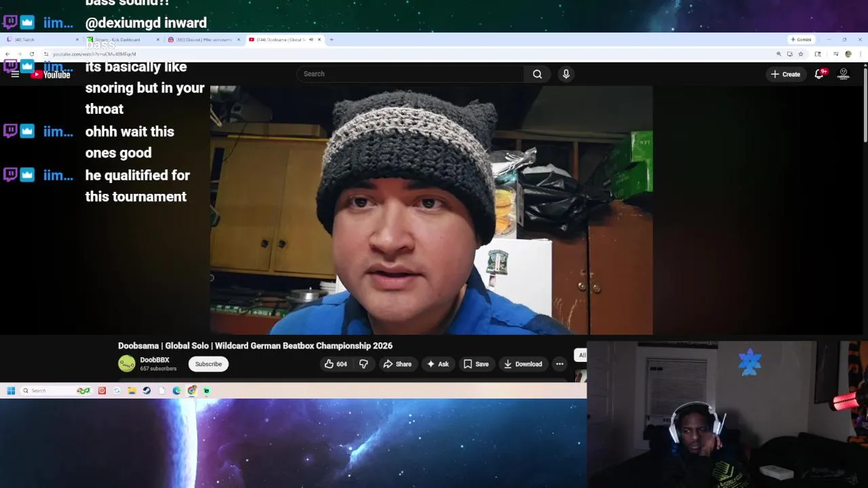This screenshot has height=488, width=868.
Task: Like the video with thumbs up
Action: pyautogui.click(x=336, y=364)
